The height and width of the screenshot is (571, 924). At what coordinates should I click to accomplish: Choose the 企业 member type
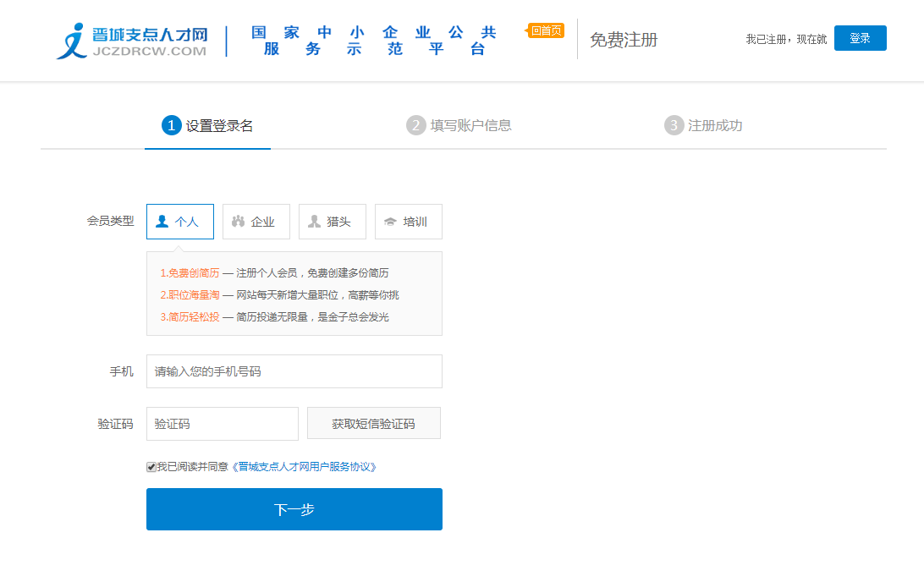(256, 222)
